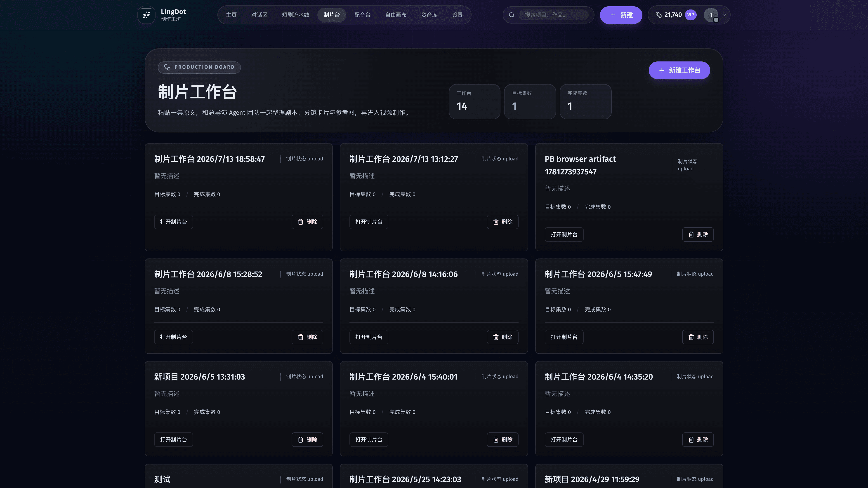Click trash icon on 2026/6/5 15:47:49 card
Image resolution: width=868 pixels, height=488 pixels.
point(691,337)
